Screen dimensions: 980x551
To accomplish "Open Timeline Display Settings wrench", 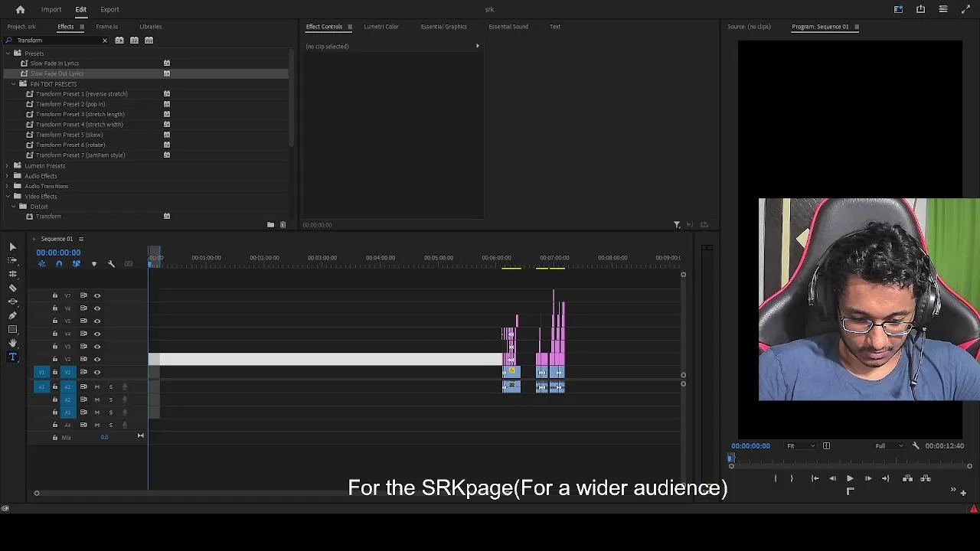I will tap(111, 264).
